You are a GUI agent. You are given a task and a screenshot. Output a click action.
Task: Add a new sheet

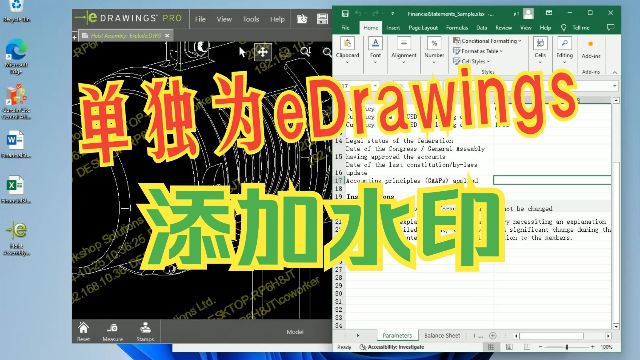493,336
